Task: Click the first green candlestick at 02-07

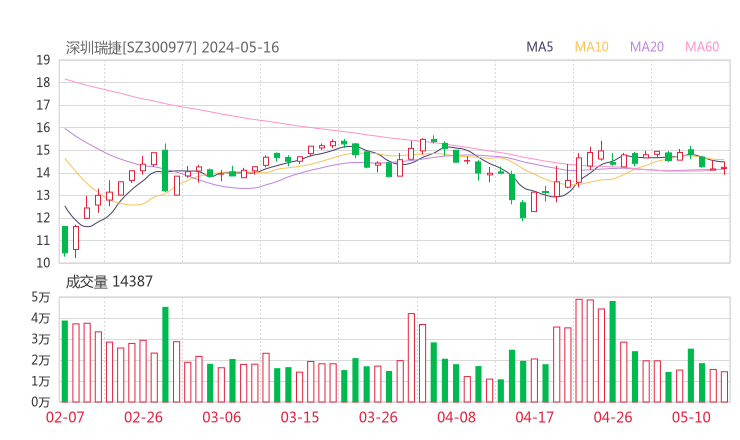Action: click(65, 240)
